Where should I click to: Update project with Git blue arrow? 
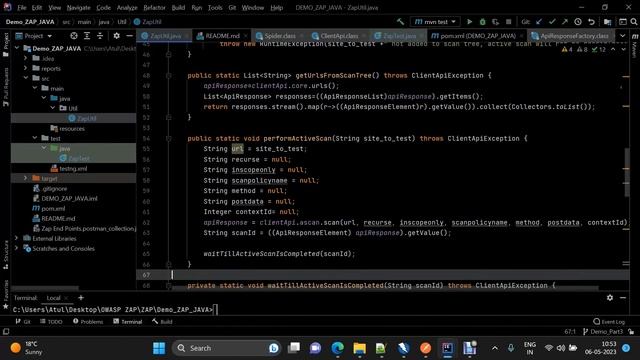pyautogui.click(x=539, y=22)
